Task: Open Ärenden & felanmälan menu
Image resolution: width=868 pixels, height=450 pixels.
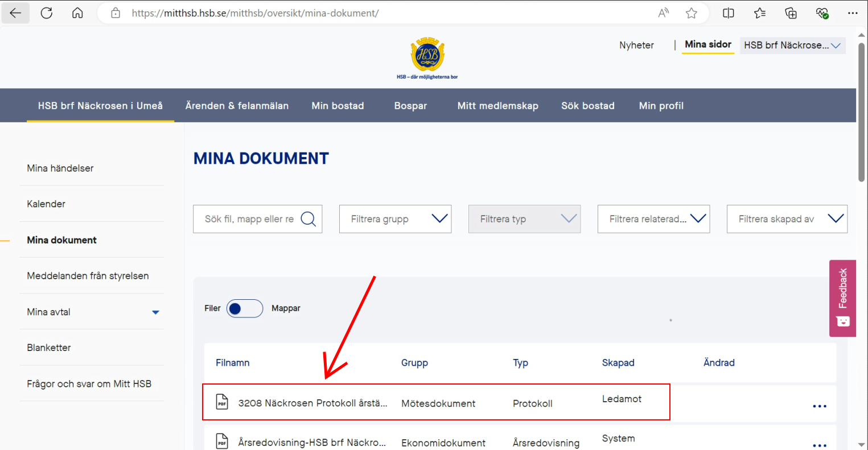Action: point(237,106)
